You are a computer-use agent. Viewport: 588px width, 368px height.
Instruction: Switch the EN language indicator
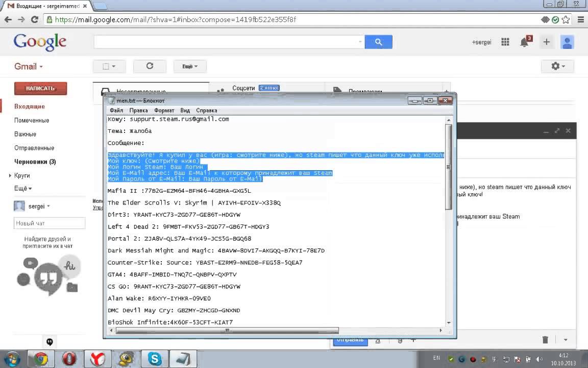[x=436, y=358]
